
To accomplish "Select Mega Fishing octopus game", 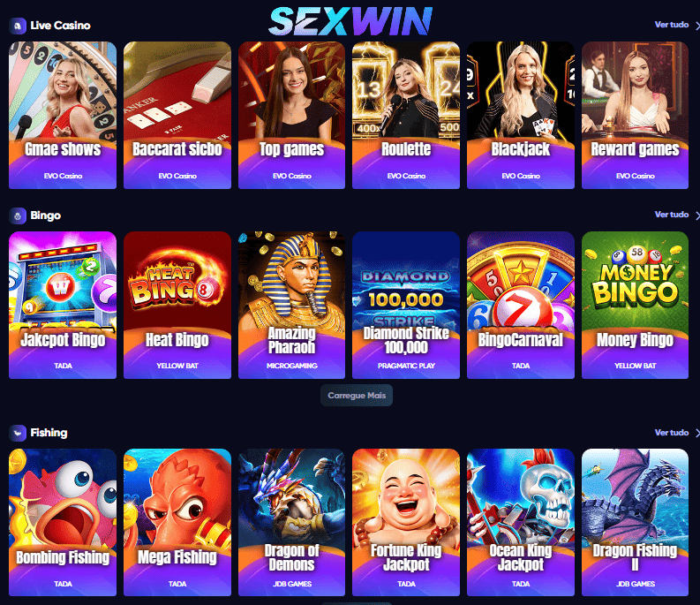I will point(177,522).
